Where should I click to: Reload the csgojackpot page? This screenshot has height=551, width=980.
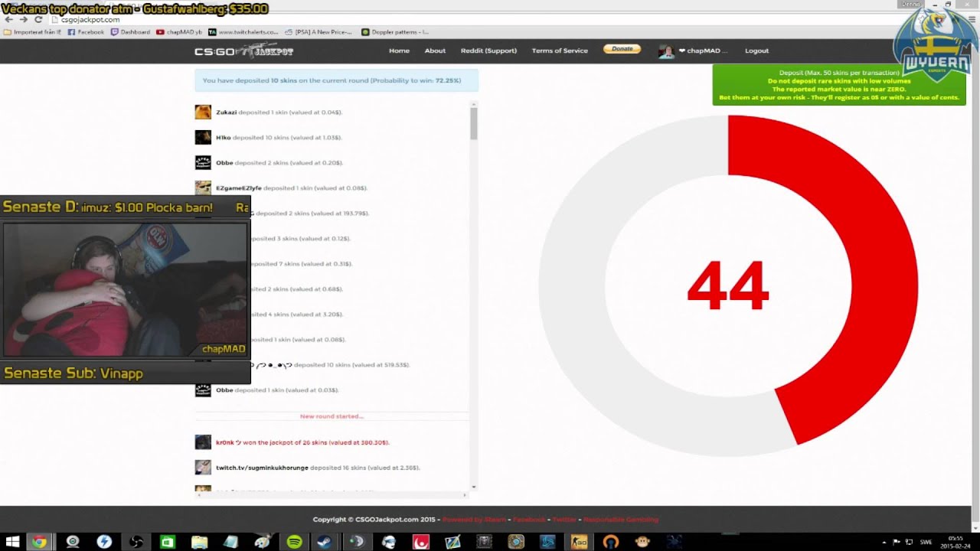[x=38, y=19]
